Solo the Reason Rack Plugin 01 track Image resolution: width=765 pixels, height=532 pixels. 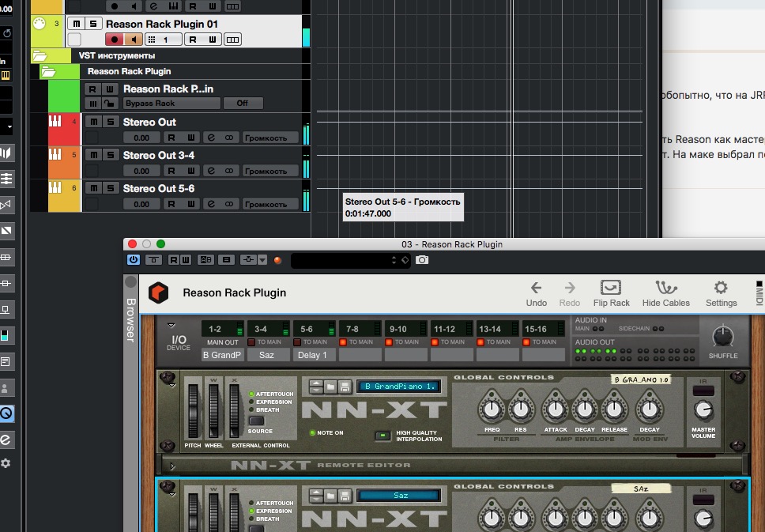pyautogui.click(x=92, y=24)
